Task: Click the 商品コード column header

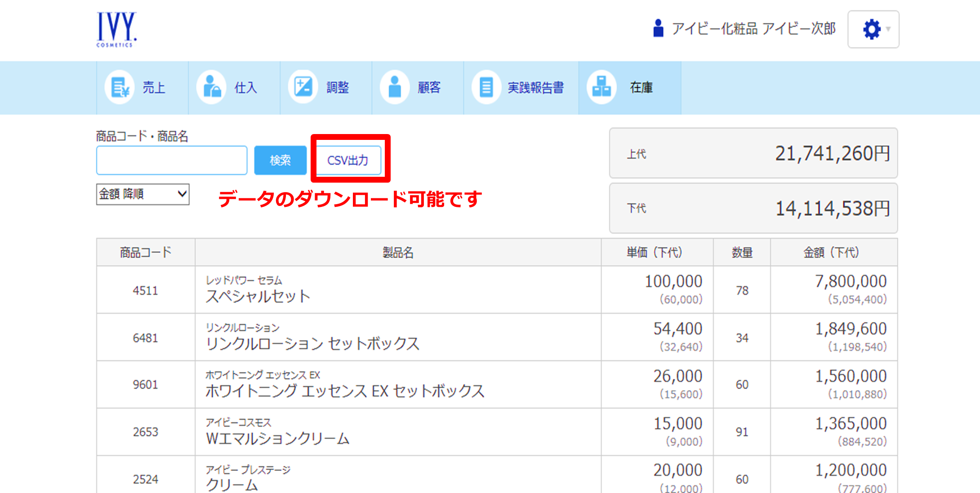Action: tap(145, 252)
